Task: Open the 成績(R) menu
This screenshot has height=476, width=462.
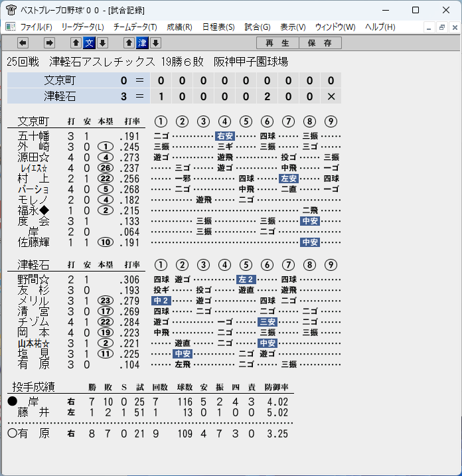Action: coord(179,27)
